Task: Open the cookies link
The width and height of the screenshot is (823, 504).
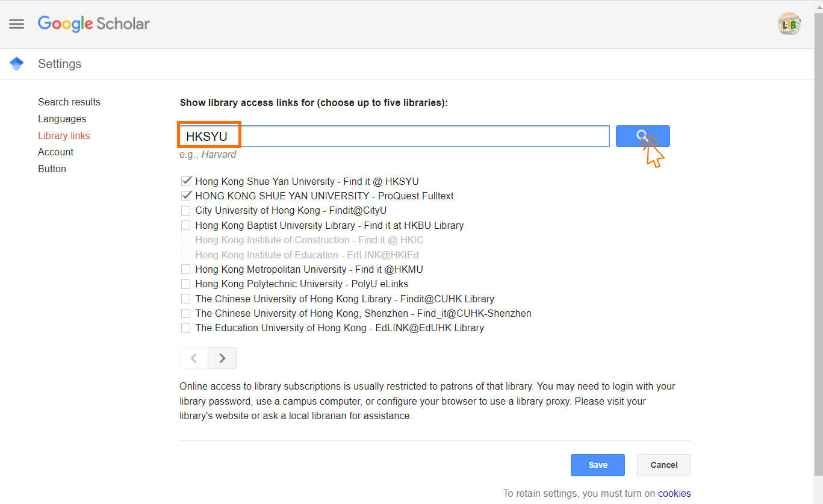Action: [674, 494]
